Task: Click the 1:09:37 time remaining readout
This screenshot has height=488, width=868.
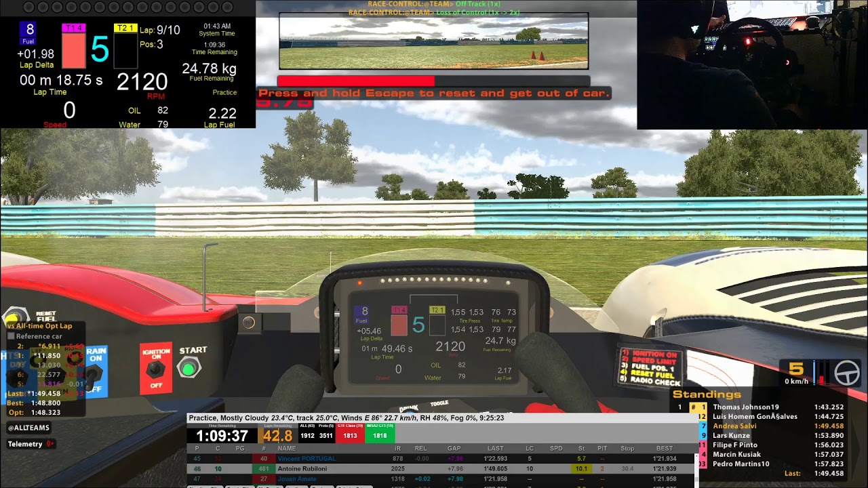Action: click(222, 436)
